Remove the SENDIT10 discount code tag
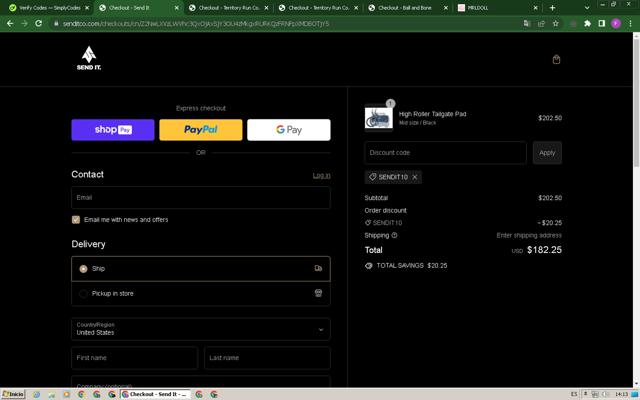The width and height of the screenshot is (640, 400). click(x=415, y=177)
